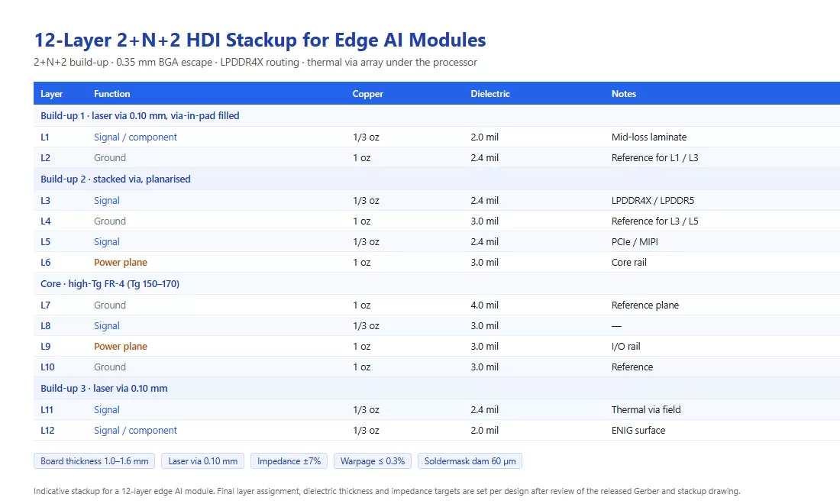Click the "Dielectric" column header
The width and height of the screenshot is (840, 504).
[x=490, y=94]
